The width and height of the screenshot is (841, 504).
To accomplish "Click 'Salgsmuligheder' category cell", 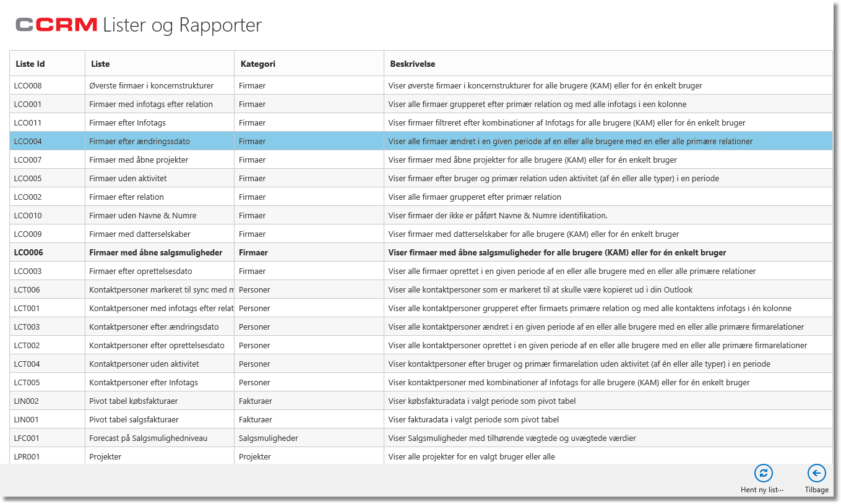I will (x=309, y=438).
